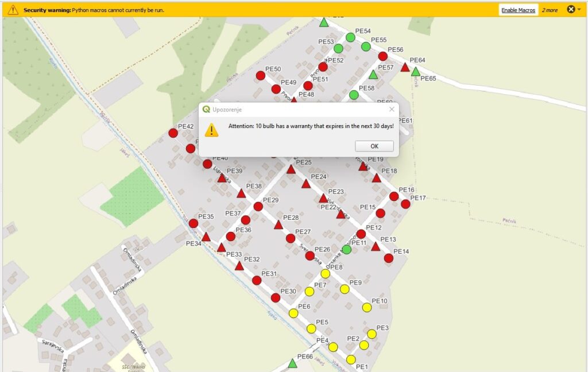Select the red triangle marker PE39

click(222, 178)
